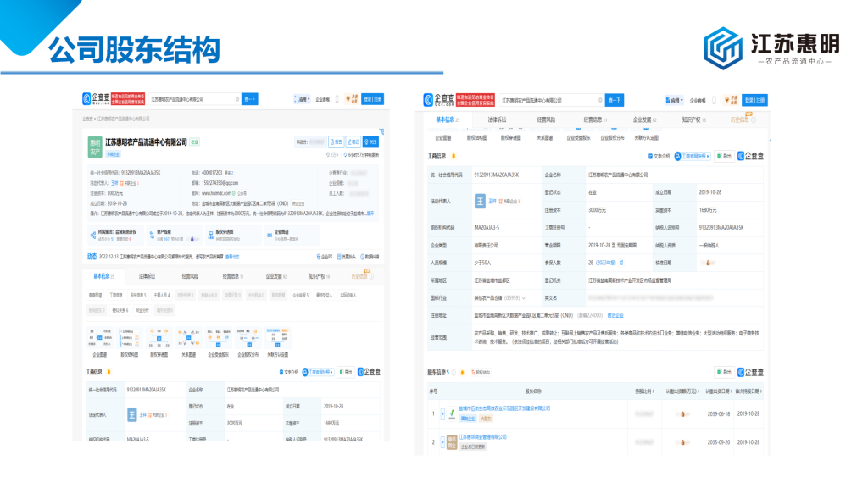Click the 主要人员 4 chip in the left screenshot

[162, 296]
